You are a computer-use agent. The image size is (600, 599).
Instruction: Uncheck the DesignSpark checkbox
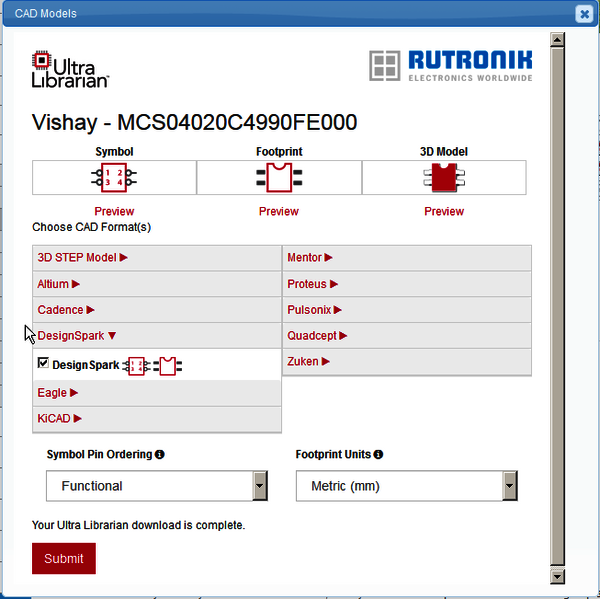click(x=43, y=362)
